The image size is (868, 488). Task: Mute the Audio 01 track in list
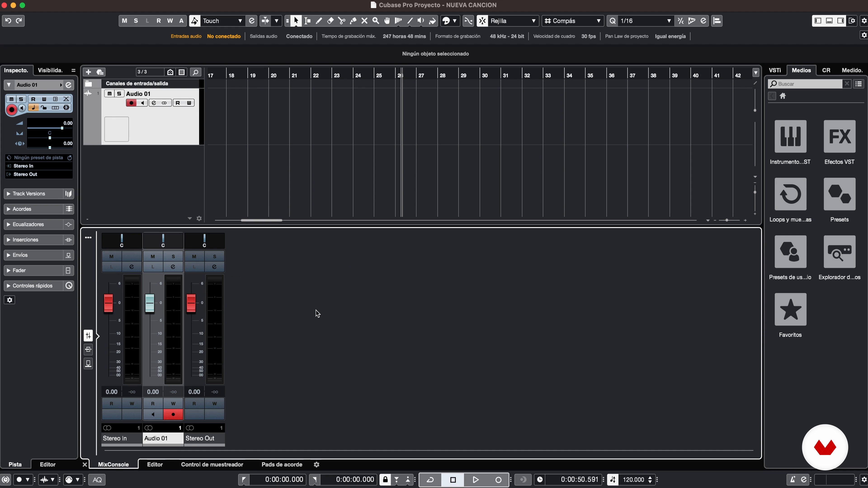pyautogui.click(x=109, y=94)
